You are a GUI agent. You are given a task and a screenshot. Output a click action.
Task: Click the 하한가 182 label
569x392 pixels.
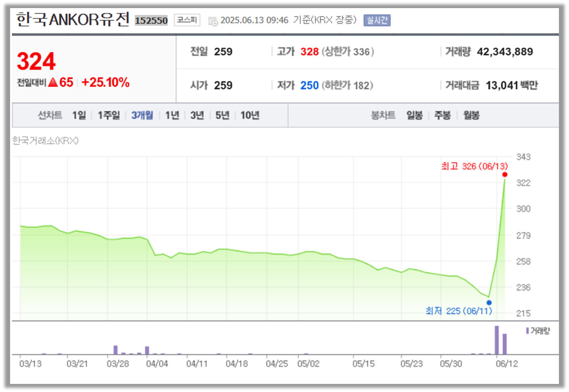tap(347, 85)
